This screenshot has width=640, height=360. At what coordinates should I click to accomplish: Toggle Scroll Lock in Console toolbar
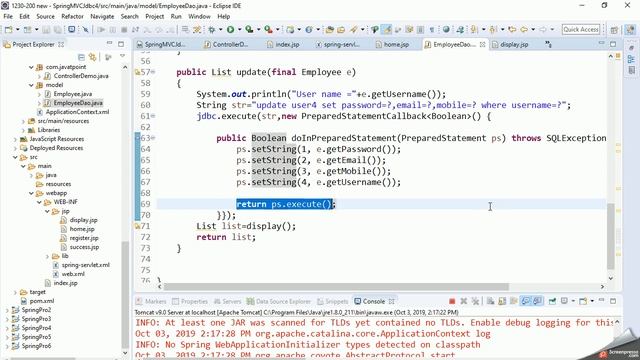click(x=502, y=301)
